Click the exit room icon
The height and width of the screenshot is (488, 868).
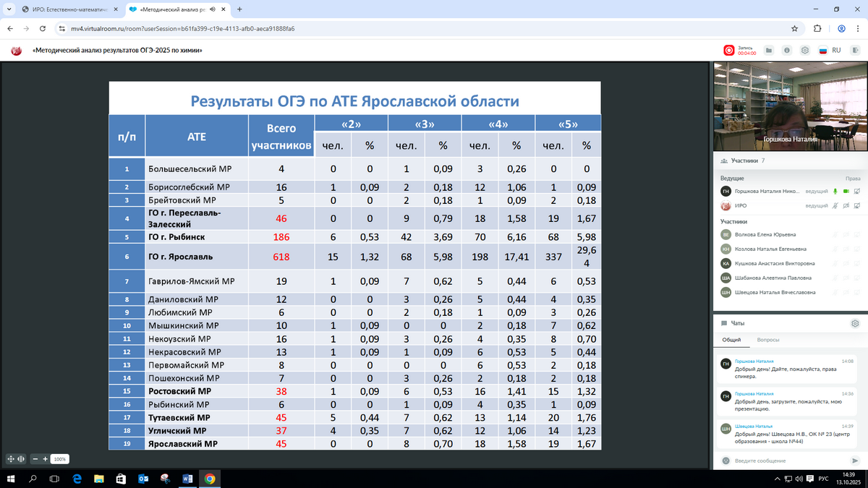[856, 51]
